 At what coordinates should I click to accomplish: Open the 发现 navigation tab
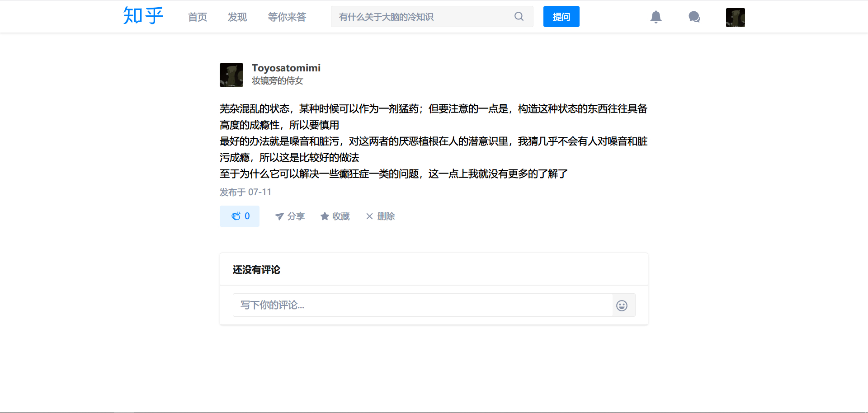237,17
